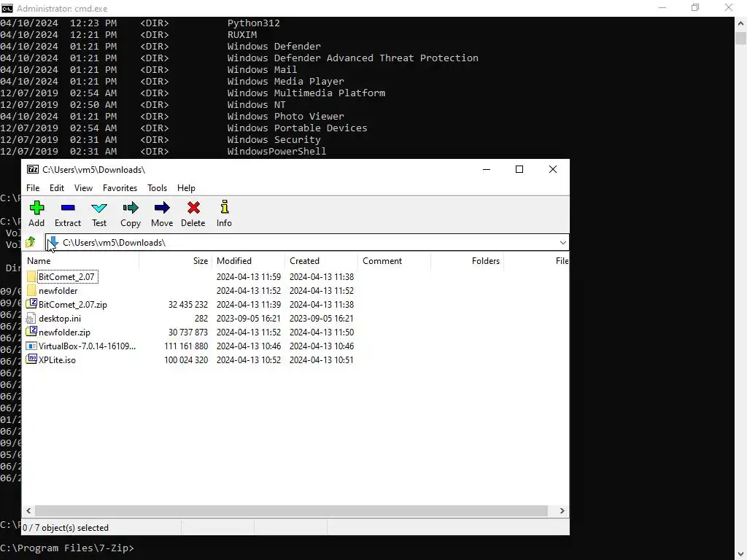Click size value 32 435 232
Screen dimensions: 747x560
188,304
